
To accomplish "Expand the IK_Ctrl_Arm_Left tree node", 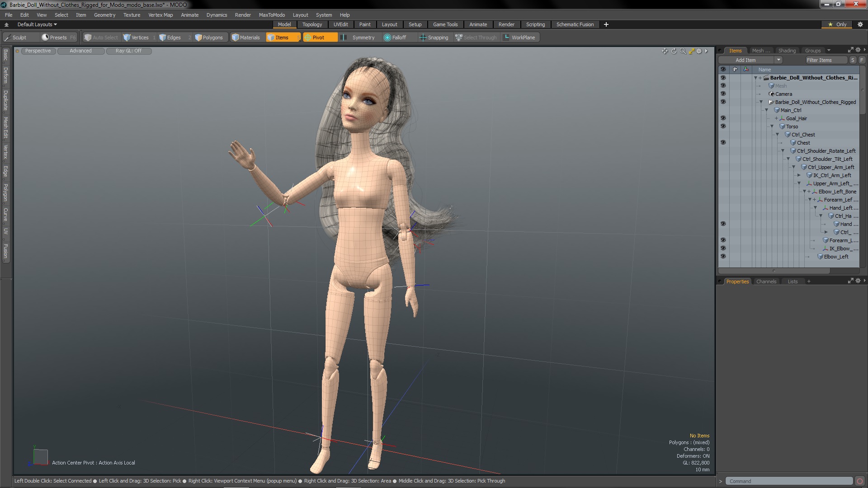I will click(799, 175).
